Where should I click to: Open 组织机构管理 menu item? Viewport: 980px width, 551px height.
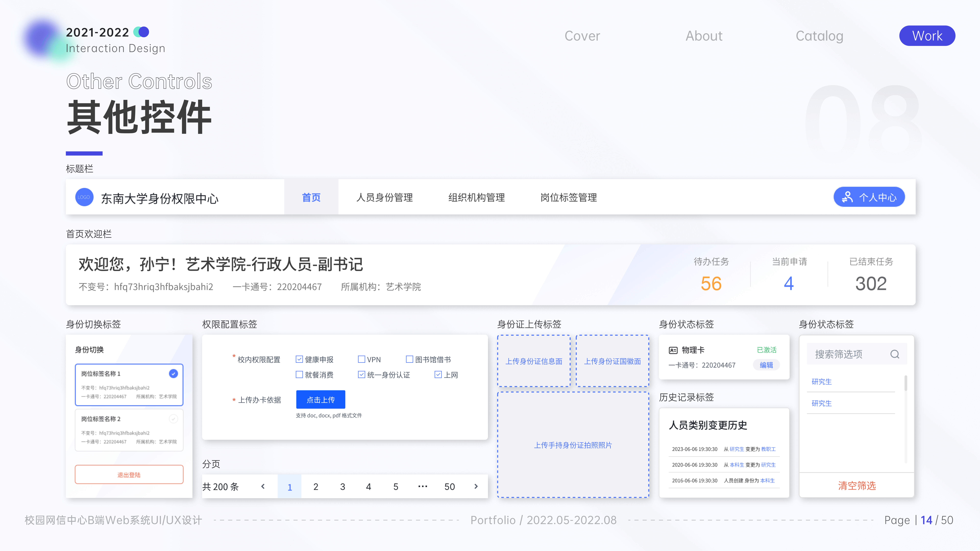(x=477, y=197)
